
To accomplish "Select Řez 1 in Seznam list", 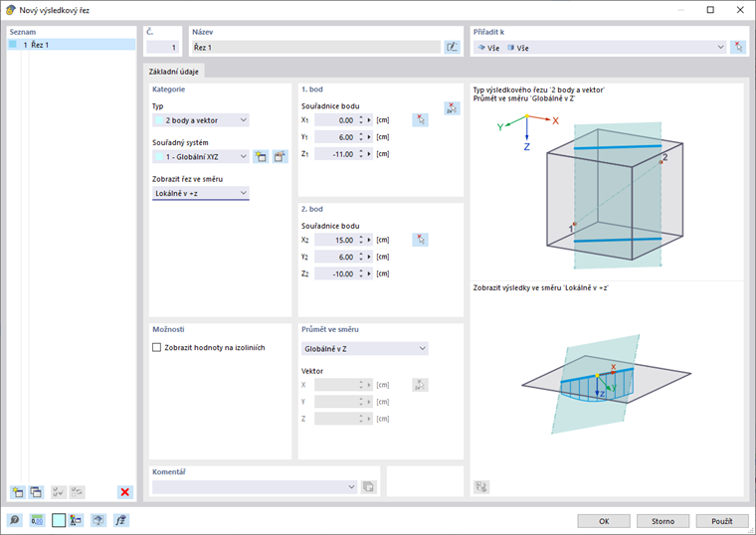I will click(x=72, y=45).
